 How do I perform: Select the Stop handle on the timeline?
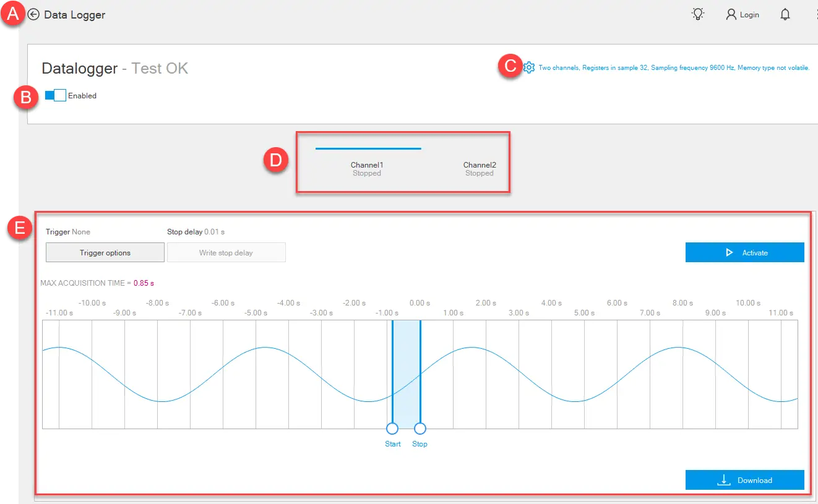(x=420, y=429)
